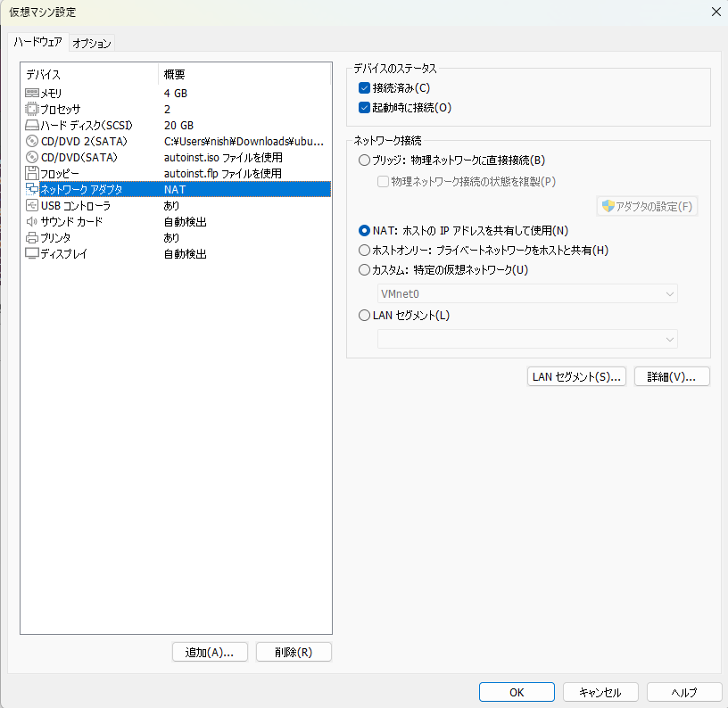Click the デバイス column header
The image size is (728, 708).
[89, 74]
